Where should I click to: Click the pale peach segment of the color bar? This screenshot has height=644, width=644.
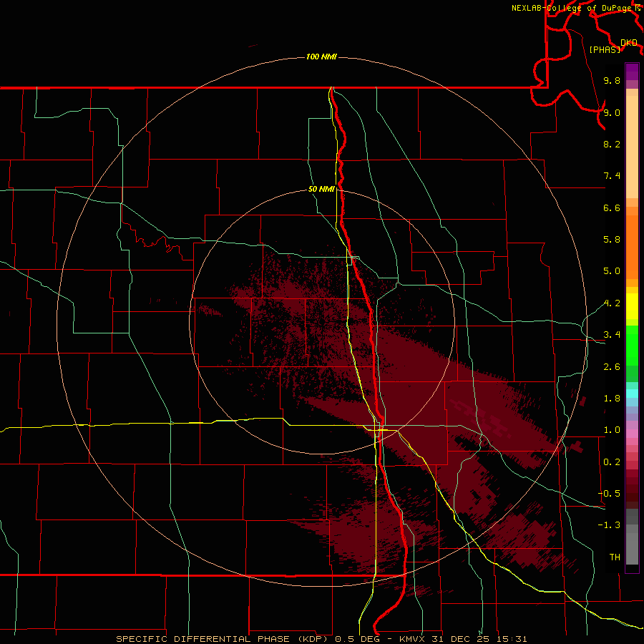point(632,147)
